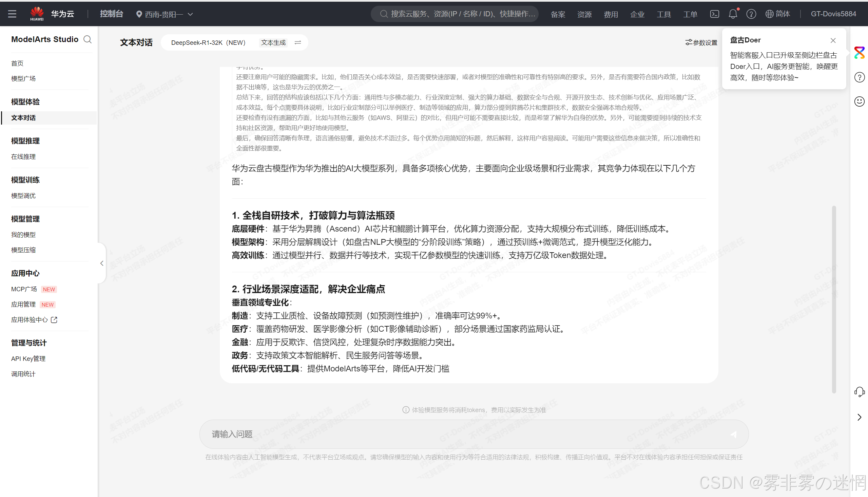Open 应用管理 in the sidebar

point(23,305)
